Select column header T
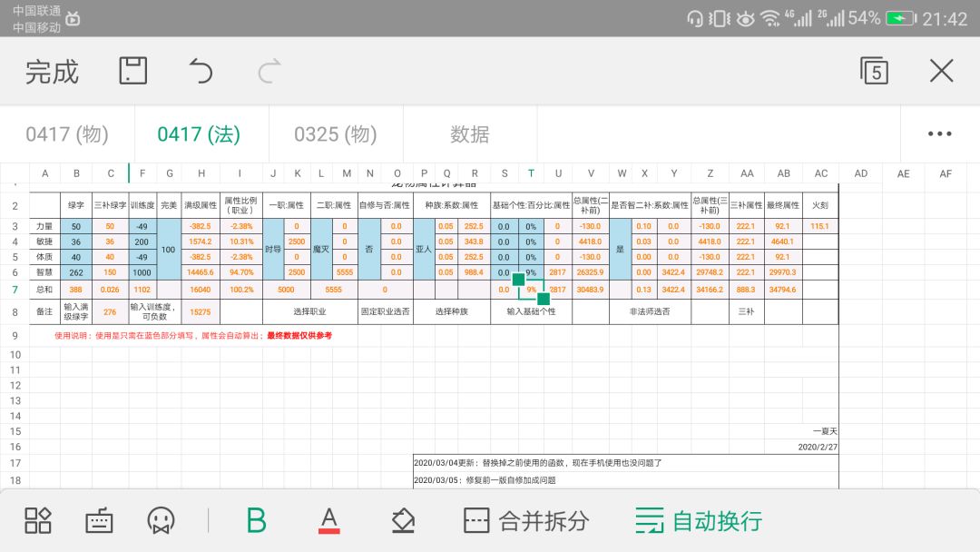The image size is (980, 552). 531,173
